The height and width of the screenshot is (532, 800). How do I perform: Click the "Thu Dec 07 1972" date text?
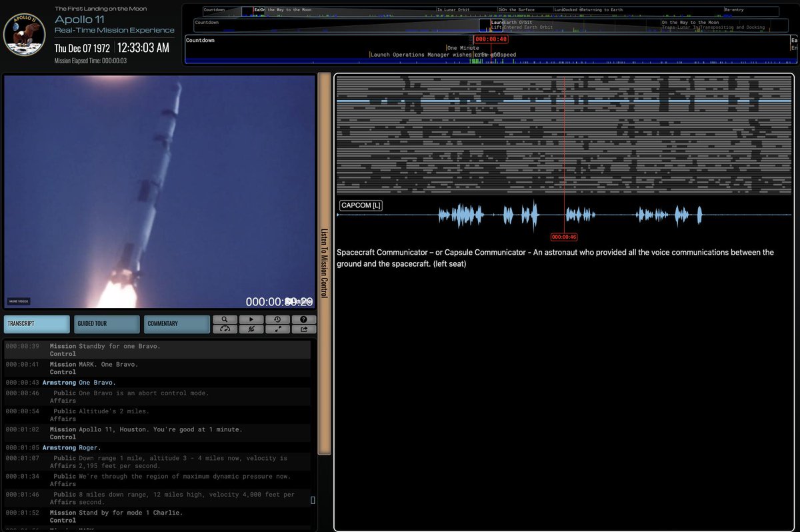point(83,48)
